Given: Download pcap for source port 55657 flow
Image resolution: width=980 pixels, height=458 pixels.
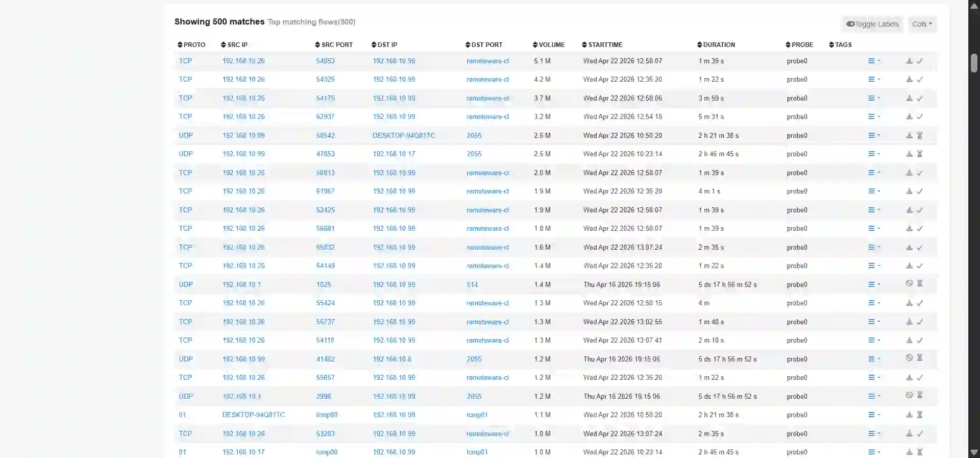Looking at the screenshot, I should tap(909, 378).
